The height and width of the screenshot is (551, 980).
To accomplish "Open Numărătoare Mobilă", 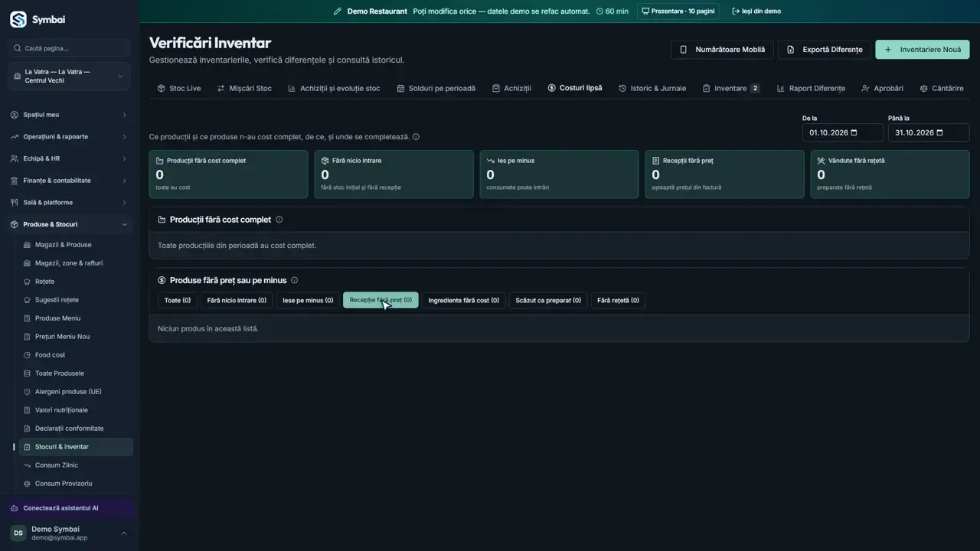I will [x=722, y=50].
